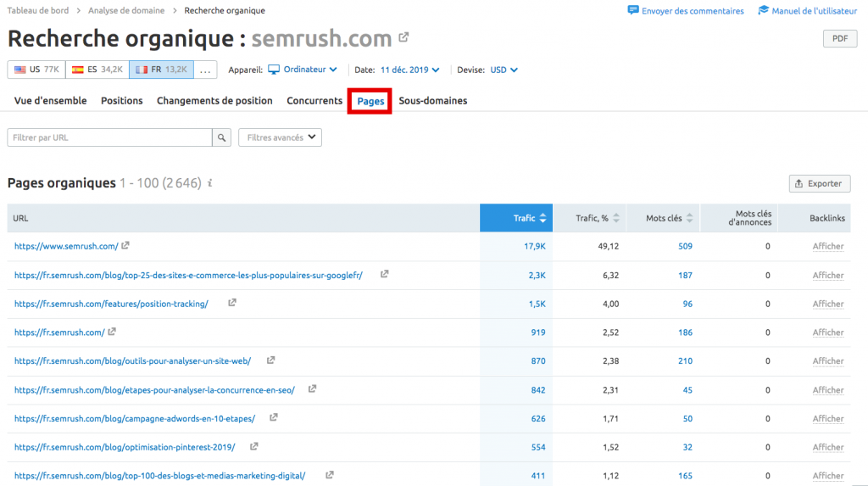Open the date dropdown 11 déc. 2019

(x=409, y=70)
